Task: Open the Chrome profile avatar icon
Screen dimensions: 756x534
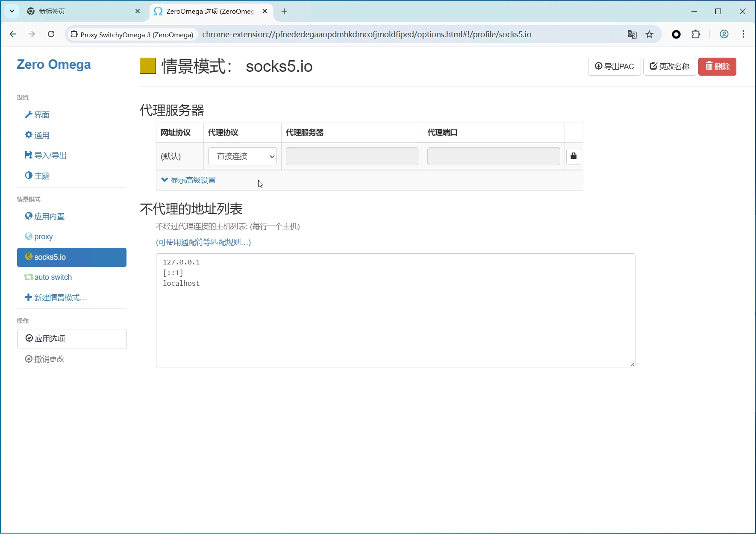Action: coord(724,34)
